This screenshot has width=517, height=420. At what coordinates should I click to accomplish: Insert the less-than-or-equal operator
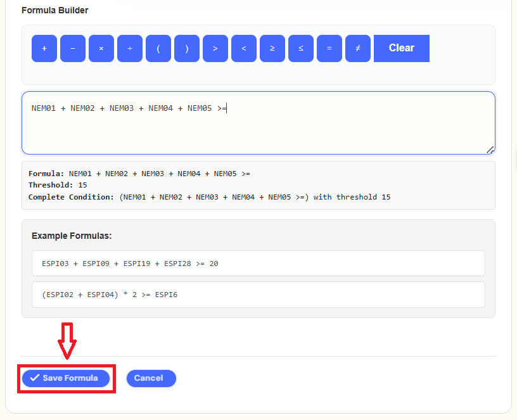tap(301, 48)
